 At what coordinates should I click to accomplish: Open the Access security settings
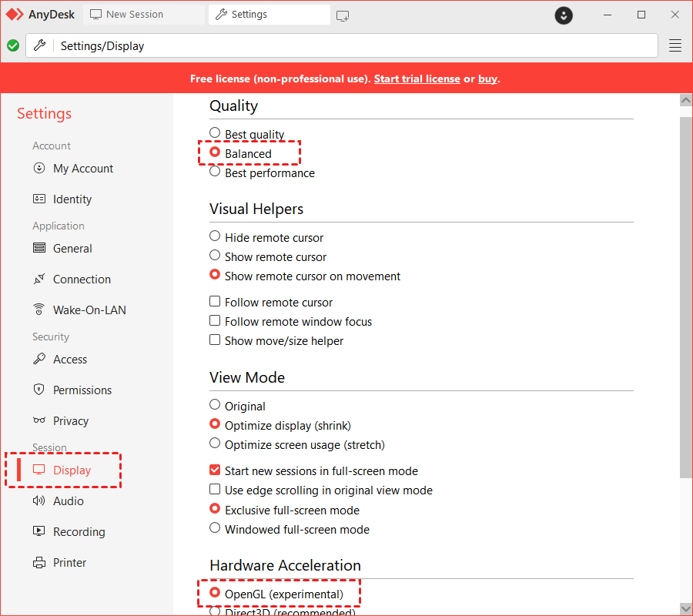click(69, 359)
